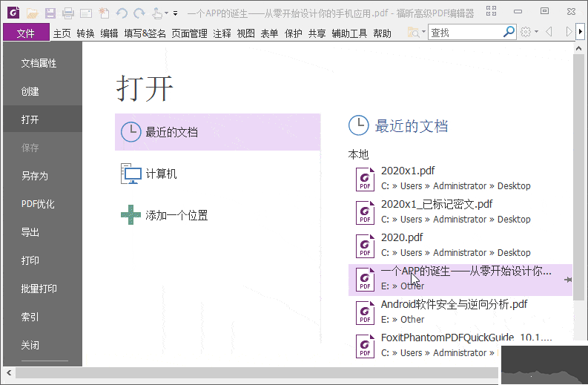Click the email envelope icon
Image resolution: width=588 pixels, height=385 pixels.
86,14
